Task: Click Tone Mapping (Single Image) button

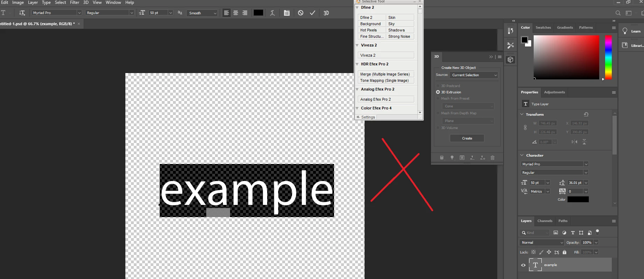Action: [386, 80]
